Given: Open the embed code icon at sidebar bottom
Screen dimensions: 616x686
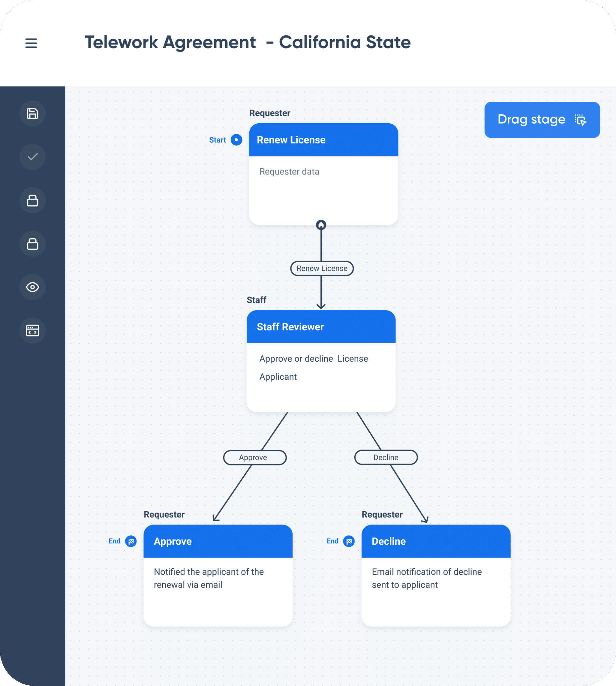Looking at the screenshot, I should (32, 331).
